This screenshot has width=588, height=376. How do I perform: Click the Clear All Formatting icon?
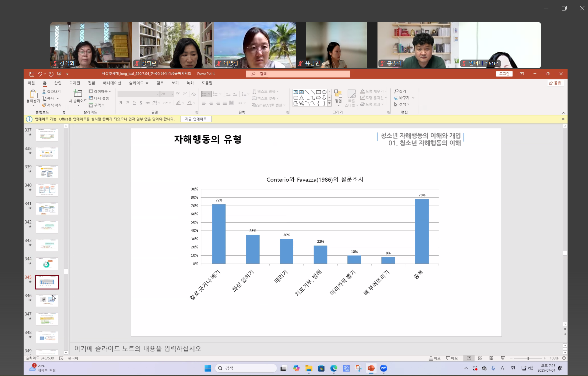click(193, 94)
